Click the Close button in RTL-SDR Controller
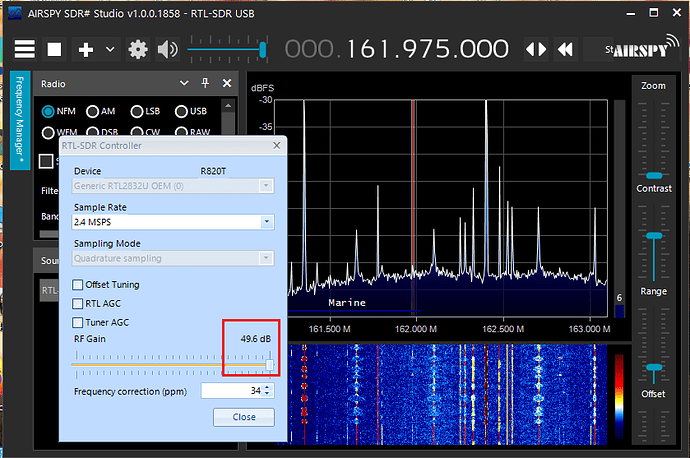The height and width of the screenshot is (458, 690). coord(244,417)
